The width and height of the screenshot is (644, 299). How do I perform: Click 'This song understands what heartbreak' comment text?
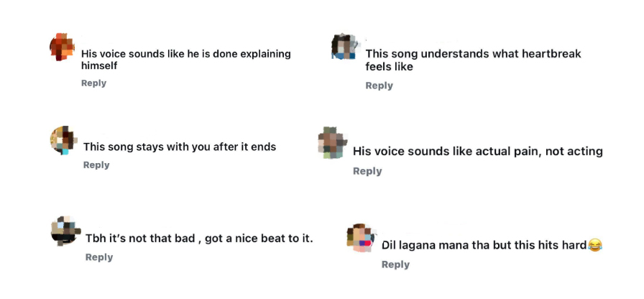[x=473, y=54]
